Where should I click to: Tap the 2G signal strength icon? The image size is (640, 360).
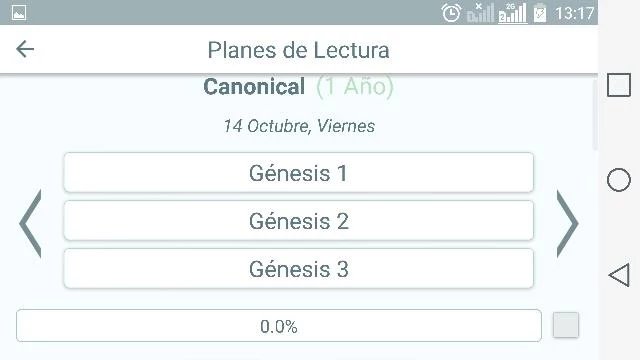pyautogui.click(x=513, y=13)
